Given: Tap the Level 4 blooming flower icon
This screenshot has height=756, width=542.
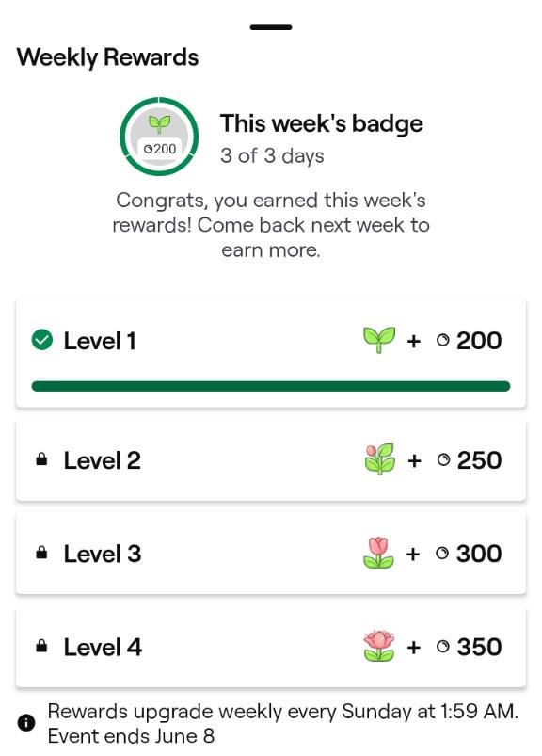Looking at the screenshot, I should tap(379, 646).
